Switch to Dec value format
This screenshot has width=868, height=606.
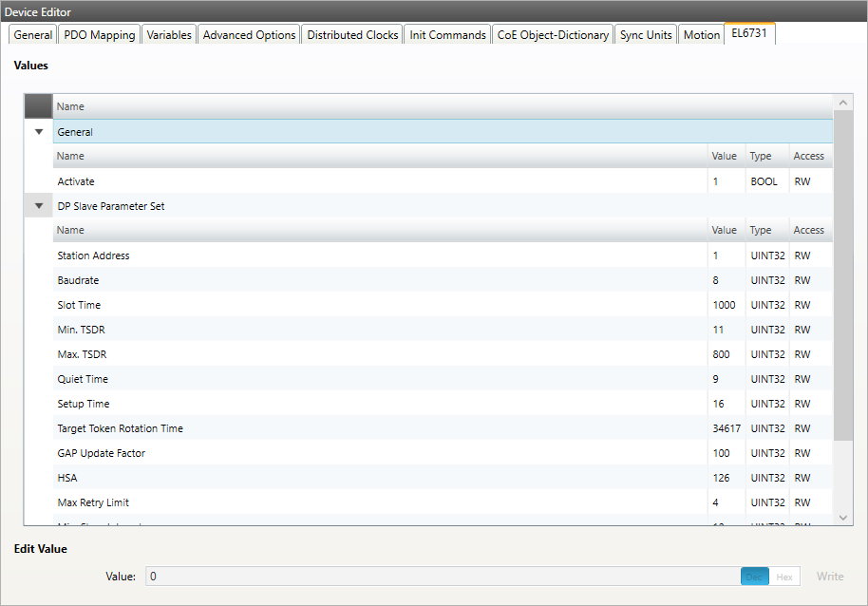pyautogui.click(x=755, y=577)
